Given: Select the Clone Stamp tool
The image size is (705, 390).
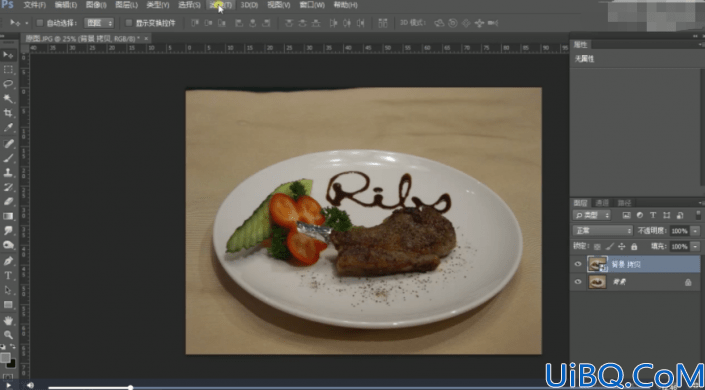Looking at the screenshot, I should (x=8, y=172).
